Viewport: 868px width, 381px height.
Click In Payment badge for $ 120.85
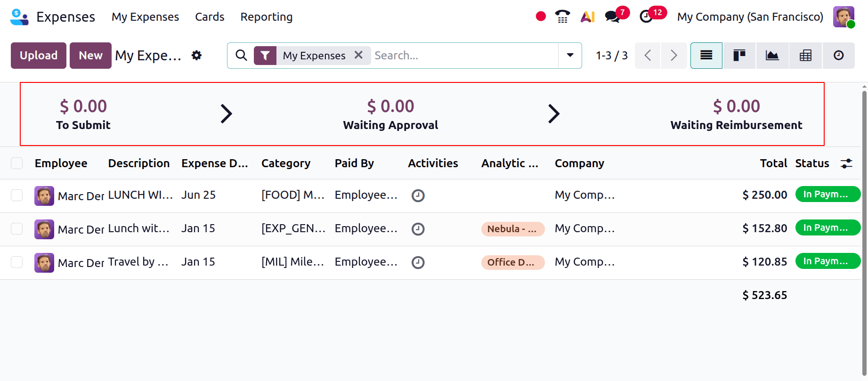827,261
